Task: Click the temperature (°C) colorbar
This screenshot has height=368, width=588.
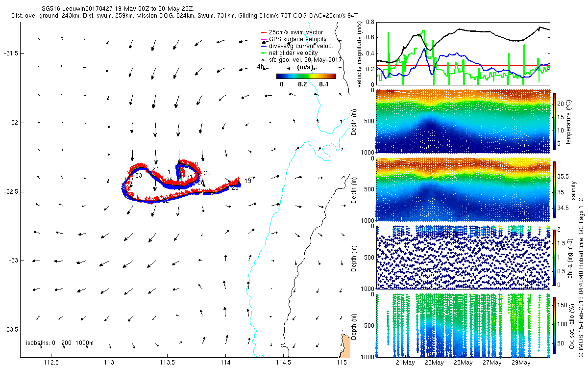Action: tap(555, 121)
